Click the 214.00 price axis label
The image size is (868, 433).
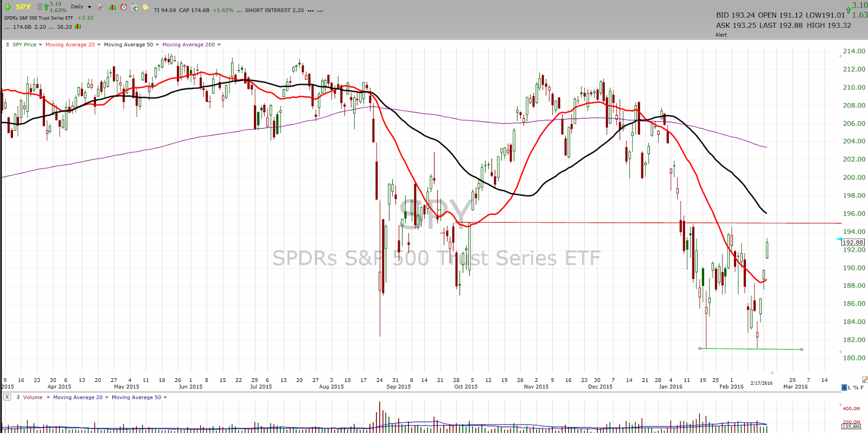(x=854, y=51)
